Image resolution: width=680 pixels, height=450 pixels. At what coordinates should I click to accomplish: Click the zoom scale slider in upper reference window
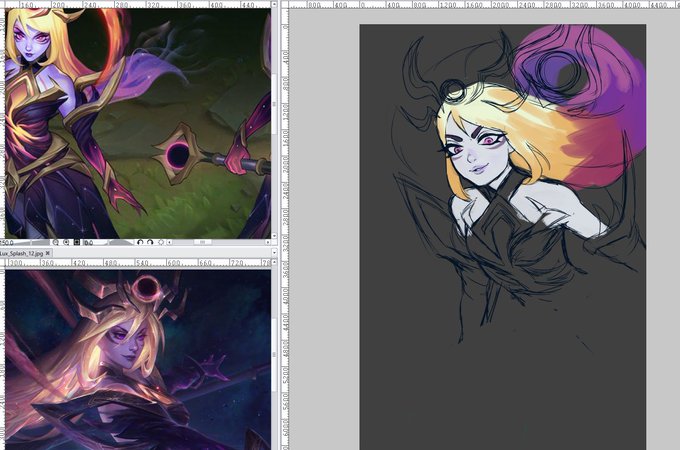pos(32,242)
